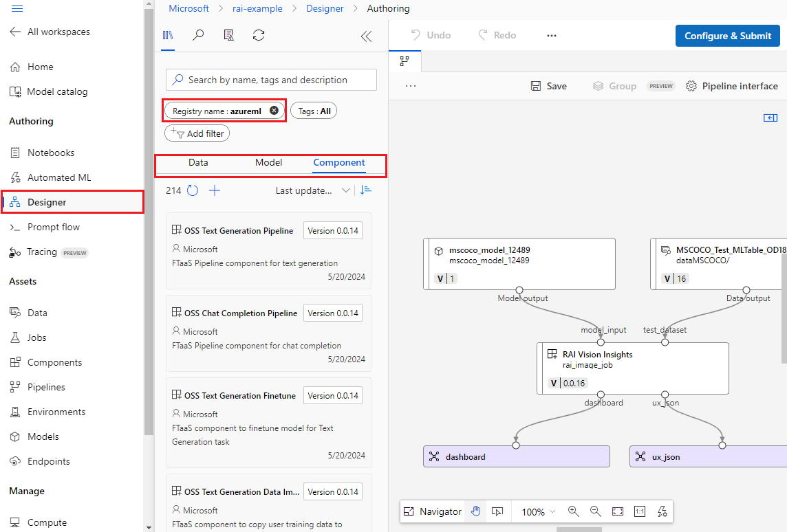Open the validation issues icon in asset panel
This screenshot has height=532, width=787.
pyautogui.click(x=228, y=36)
